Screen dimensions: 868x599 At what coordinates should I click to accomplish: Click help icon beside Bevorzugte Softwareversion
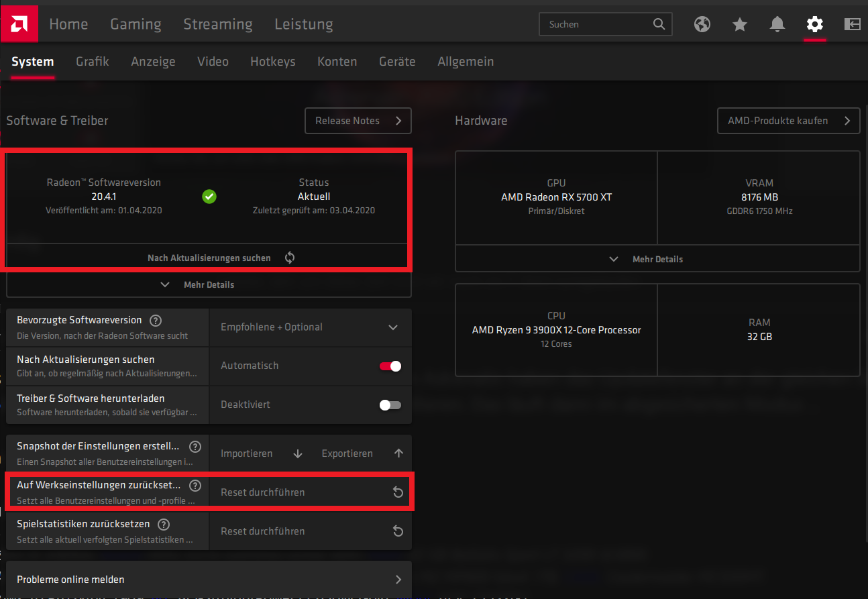point(156,321)
